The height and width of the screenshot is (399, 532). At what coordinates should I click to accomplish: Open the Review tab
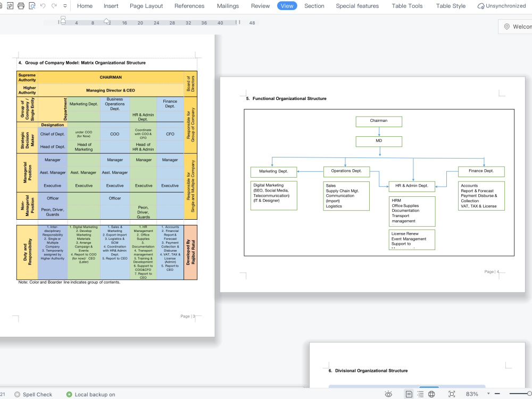260,6
